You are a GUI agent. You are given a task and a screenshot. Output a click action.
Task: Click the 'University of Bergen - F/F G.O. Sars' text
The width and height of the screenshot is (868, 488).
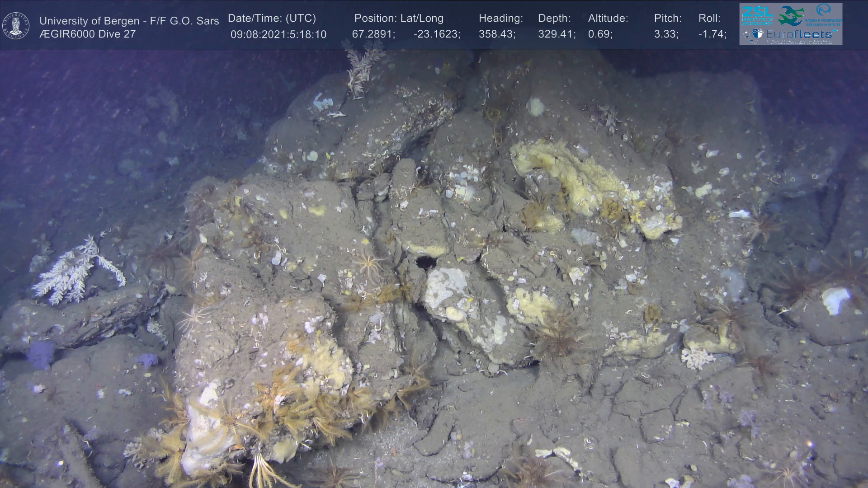[129, 21]
